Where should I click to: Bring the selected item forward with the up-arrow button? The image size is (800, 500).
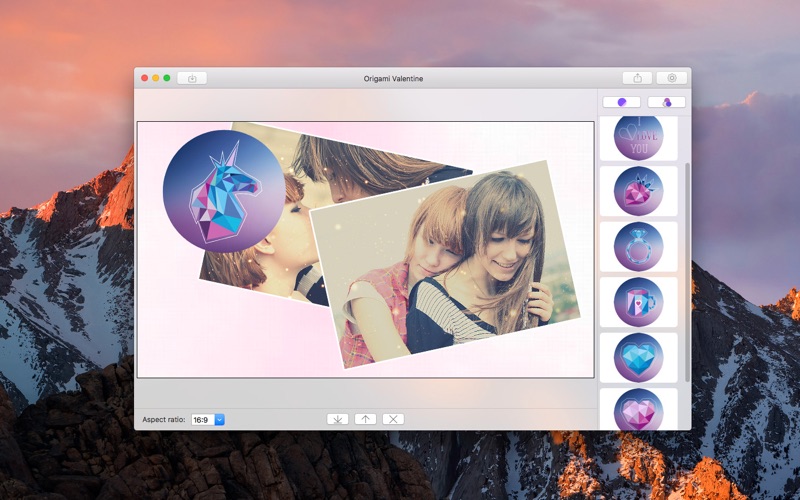365,419
